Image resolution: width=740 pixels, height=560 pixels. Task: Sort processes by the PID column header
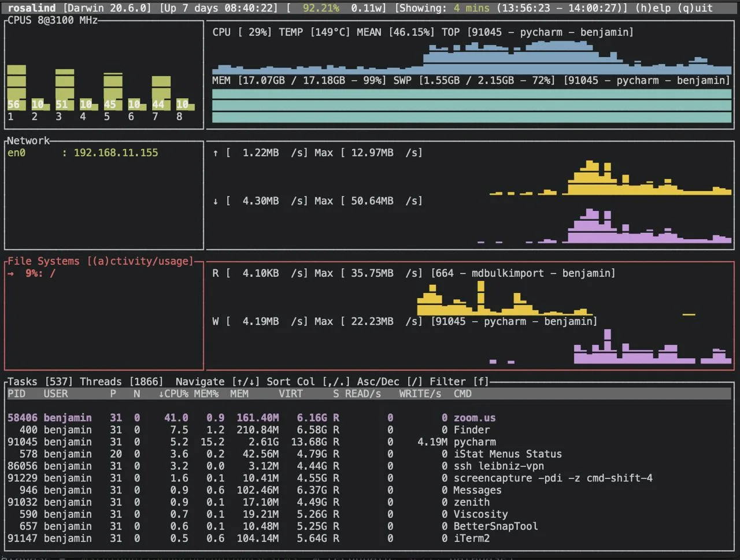(x=17, y=394)
